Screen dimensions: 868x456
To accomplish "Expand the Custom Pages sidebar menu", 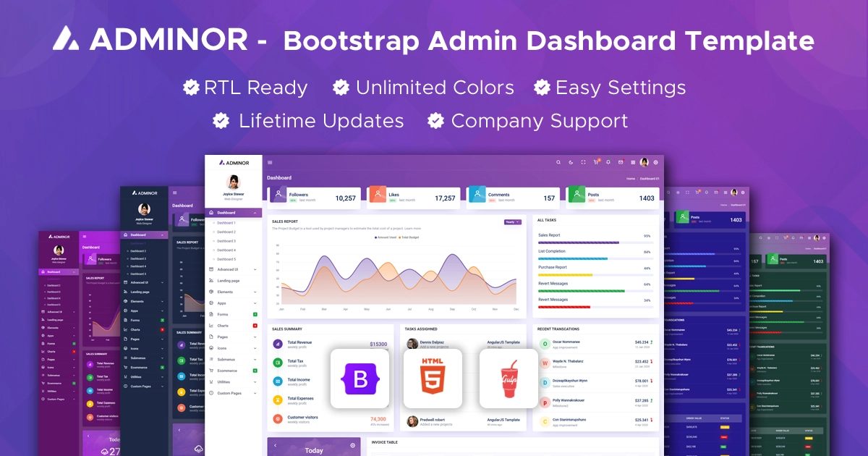I will pyautogui.click(x=233, y=393).
